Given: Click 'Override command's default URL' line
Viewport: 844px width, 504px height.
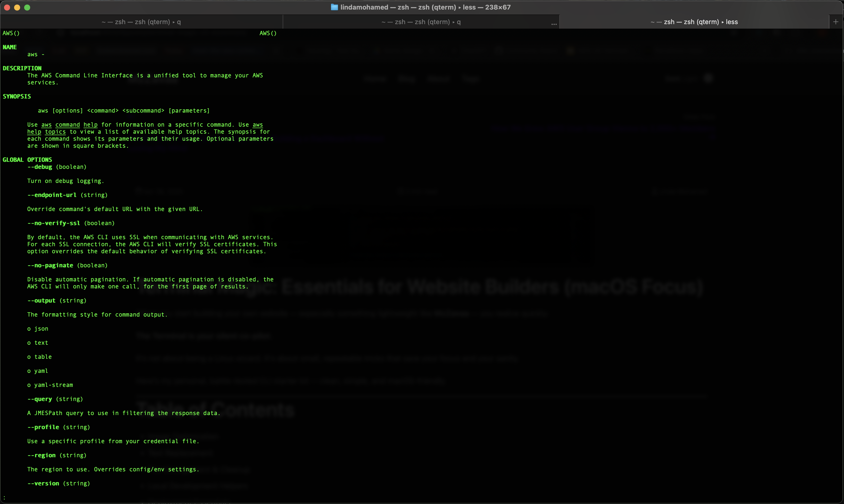Looking at the screenshot, I should 115,209.
